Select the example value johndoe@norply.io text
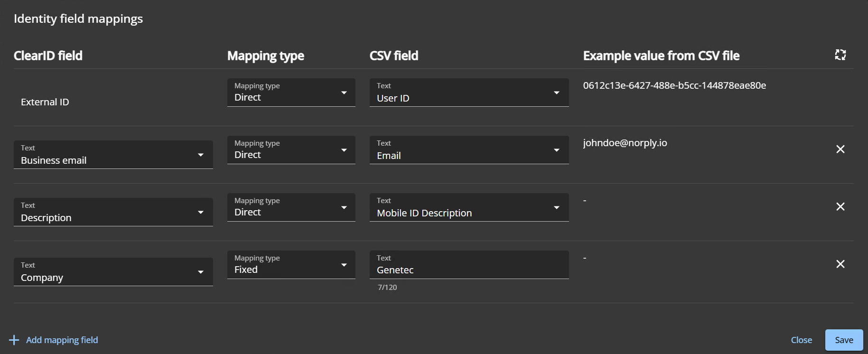Image resolution: width=868 pixels, height=354 pixels. pyautogui.click(x=625, y=143)
